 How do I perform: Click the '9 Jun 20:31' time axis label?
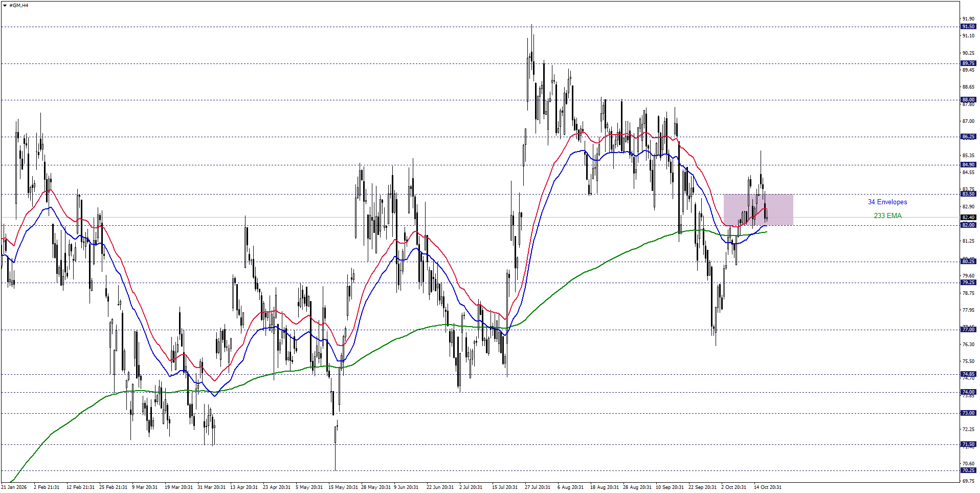(x=406, y=487)
